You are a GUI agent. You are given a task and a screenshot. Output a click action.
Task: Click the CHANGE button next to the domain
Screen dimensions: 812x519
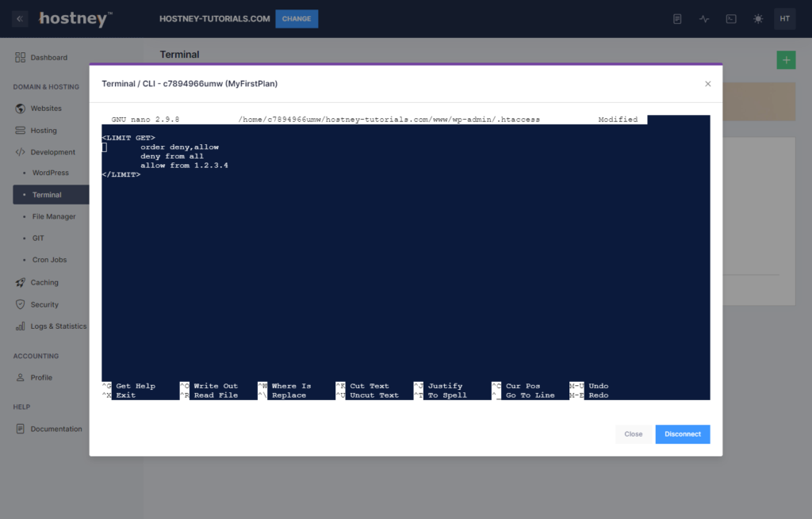click(x=296, y=18)
